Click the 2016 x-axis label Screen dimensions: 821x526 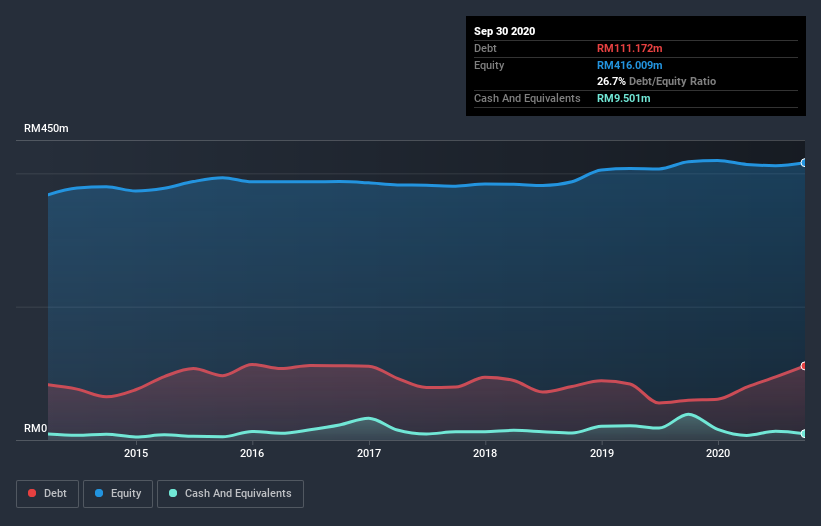tap(252, 453)
